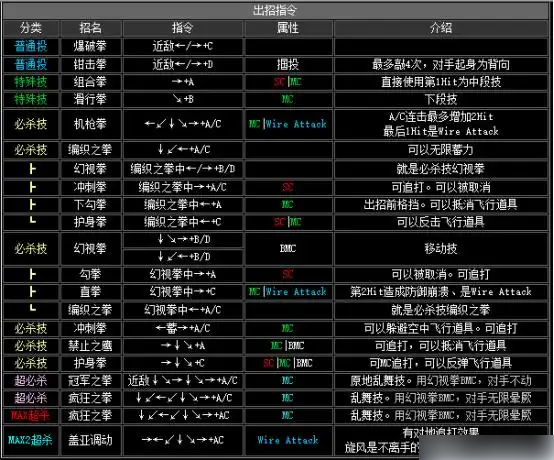
Task: Click the 指令 column header
Action: tap(182, 28)
